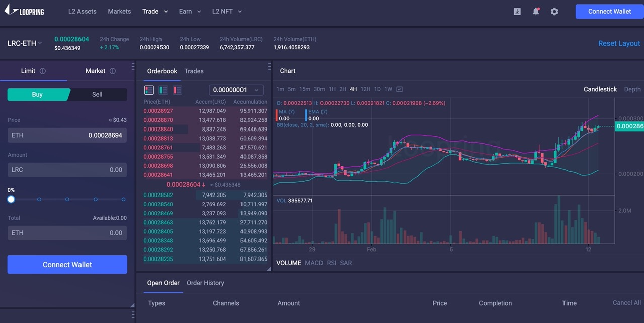The height and width of the screenshot is (323, 644).
Task: Switch the order form to Sell
Action: pos(97,94)
